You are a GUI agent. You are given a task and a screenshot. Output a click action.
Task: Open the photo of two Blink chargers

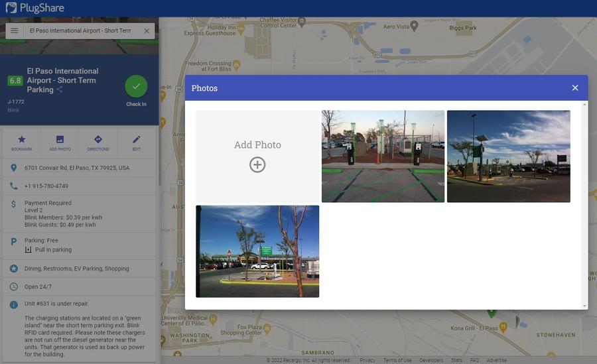pos(383,156)
